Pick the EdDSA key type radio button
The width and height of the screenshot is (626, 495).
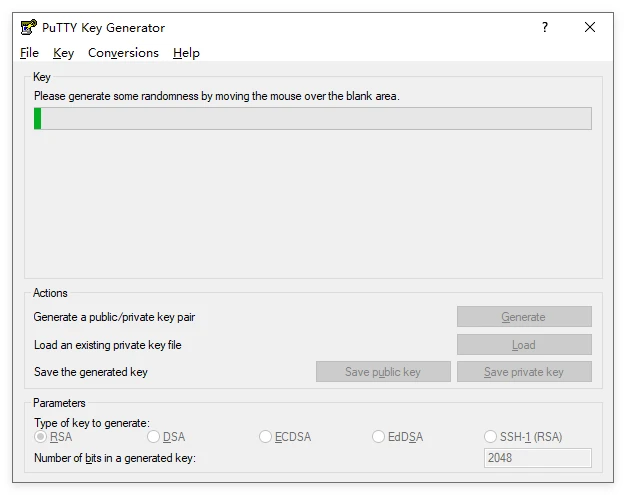(x=379, y=437)
